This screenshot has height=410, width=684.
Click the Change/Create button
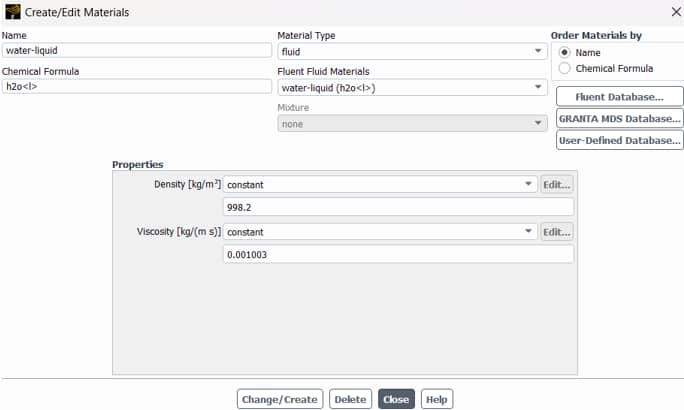point(280,399)
